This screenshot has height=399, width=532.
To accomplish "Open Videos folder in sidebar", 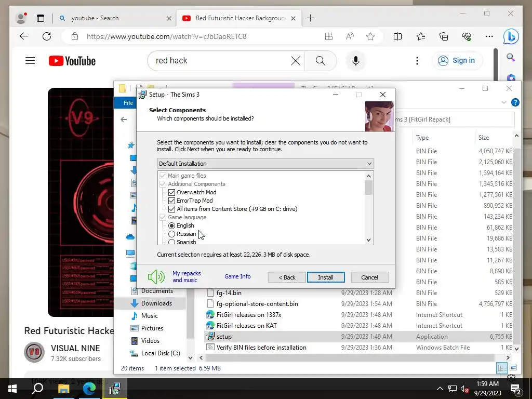I will (x=150, y=341).
